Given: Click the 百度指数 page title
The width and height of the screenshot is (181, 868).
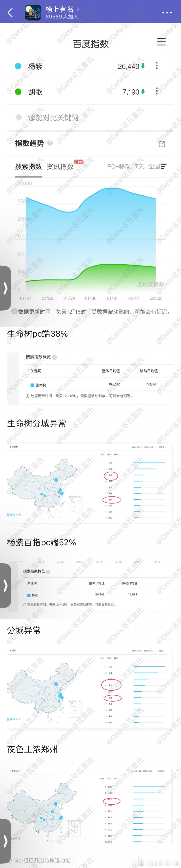Looking at the screenshot, I should click(x=90, y=44).
